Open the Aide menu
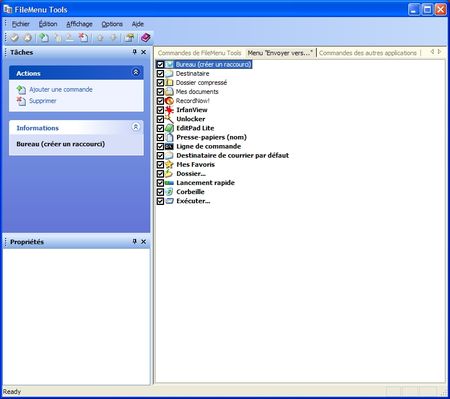The width and height of the screenshot is (450, 399). 138,24
